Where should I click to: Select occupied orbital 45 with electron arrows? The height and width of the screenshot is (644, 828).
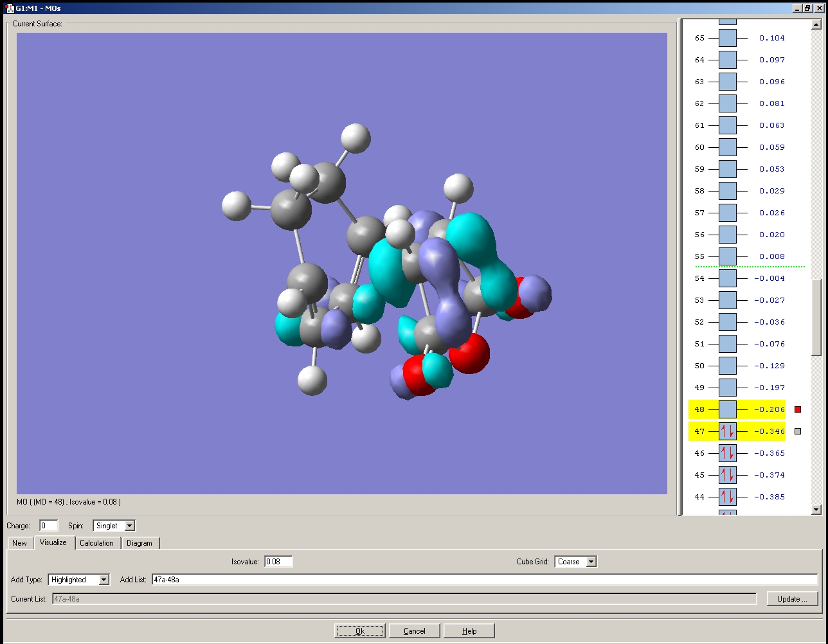(x=727, y=475)
